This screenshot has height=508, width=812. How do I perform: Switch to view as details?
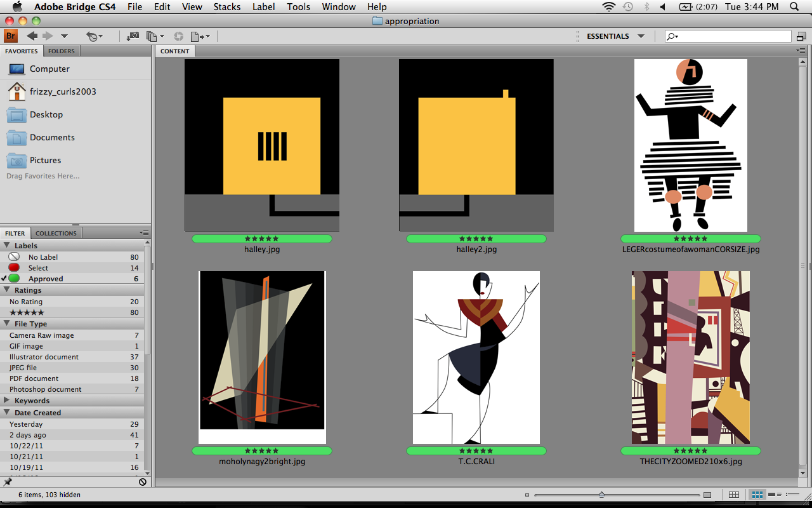point(775,495)
